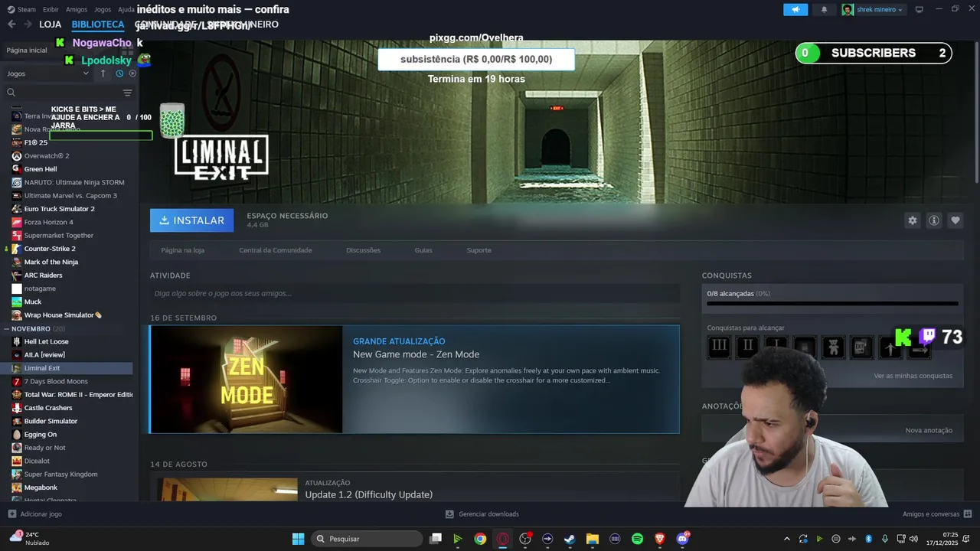The height and width of the screenshot is (551, 980).
Task: Click the achievements progress bar
Action: pyautogui.click(x=832, y=304)
